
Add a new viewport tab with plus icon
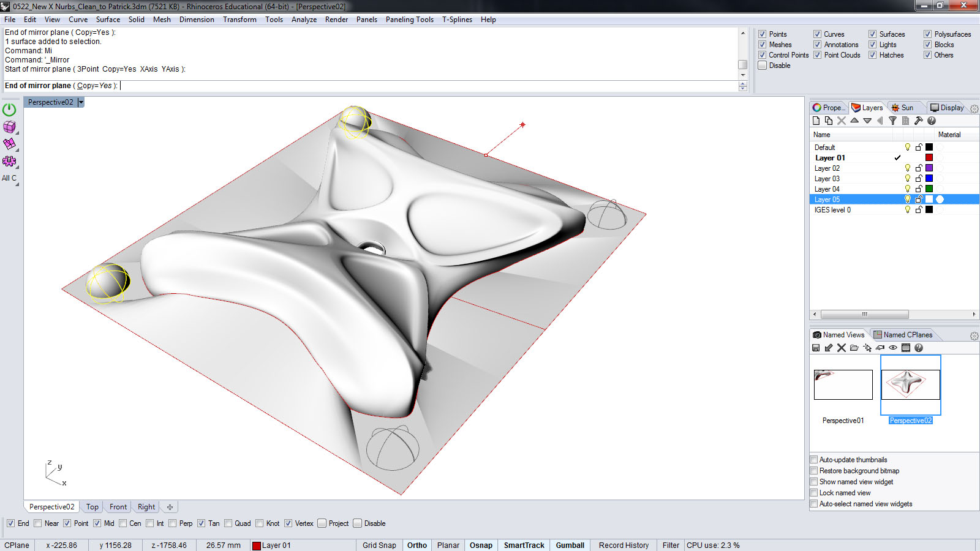(170, 507)
